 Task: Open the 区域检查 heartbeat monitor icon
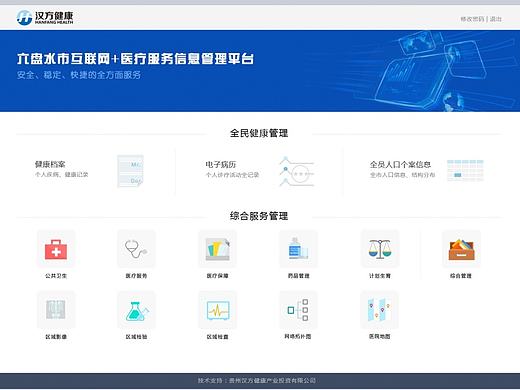[x=217, y=310]
